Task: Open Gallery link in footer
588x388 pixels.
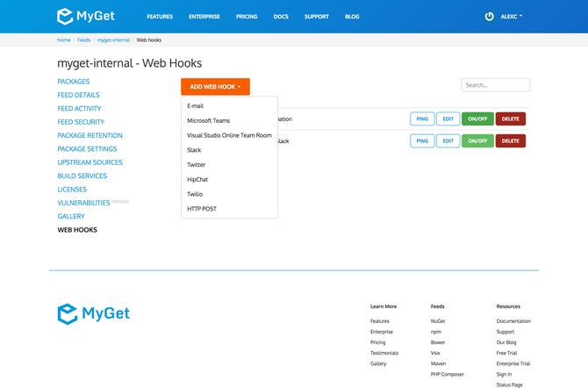Action: (378, 363)
